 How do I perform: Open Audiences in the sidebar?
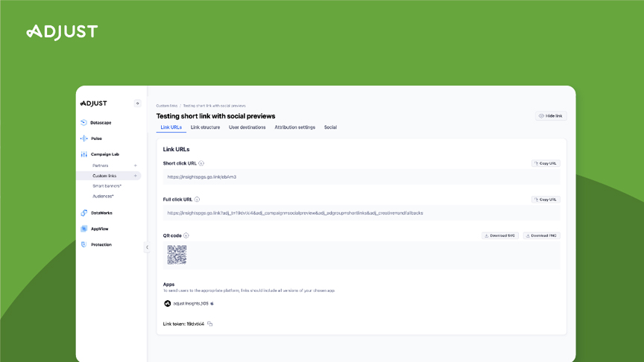coord(103,196)
